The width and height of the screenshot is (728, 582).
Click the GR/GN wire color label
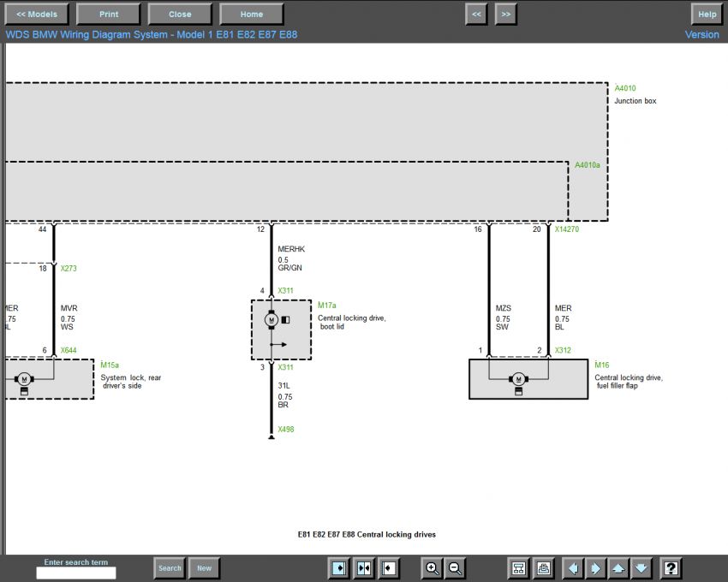289,268
